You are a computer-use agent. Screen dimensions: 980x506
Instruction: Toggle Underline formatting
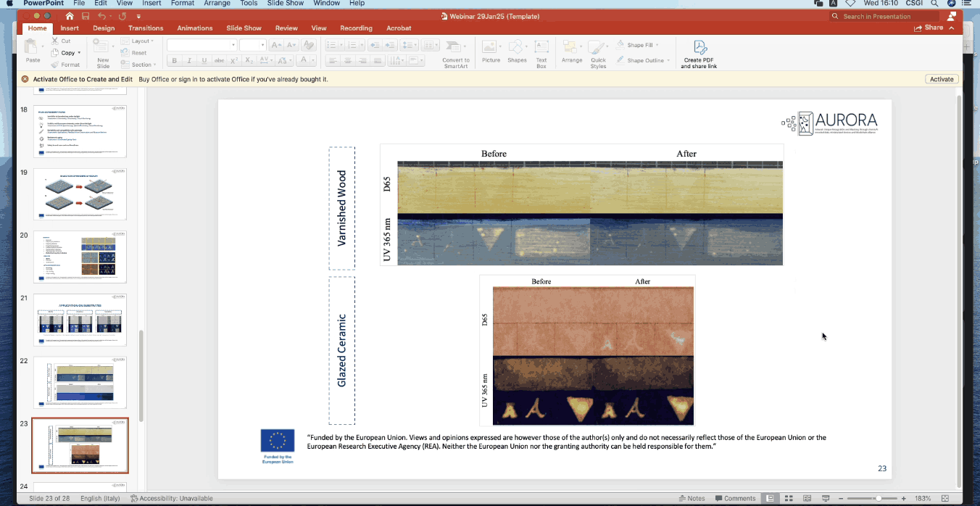point(204,61)
